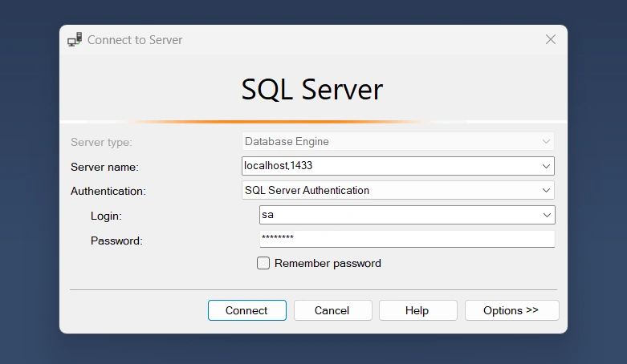627x364 pixels.
Task: Focus the Login field containing sa
Action: 399,215
